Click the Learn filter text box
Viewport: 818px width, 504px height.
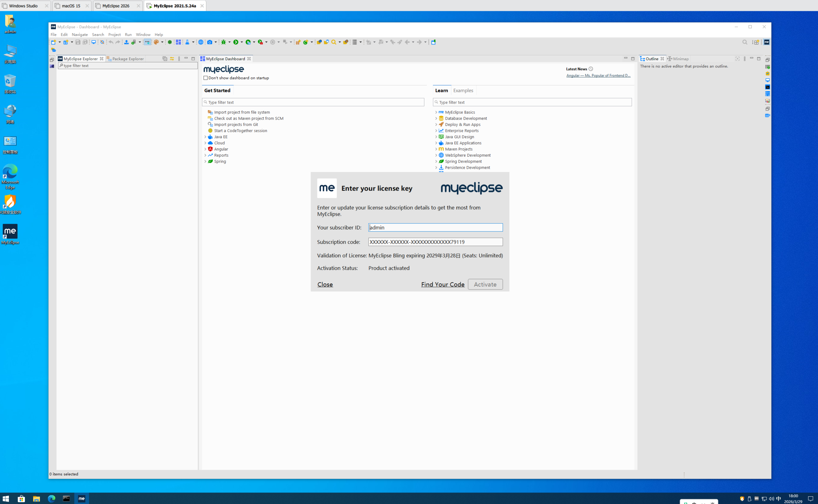pyautogui.click(x=532, y=102)
